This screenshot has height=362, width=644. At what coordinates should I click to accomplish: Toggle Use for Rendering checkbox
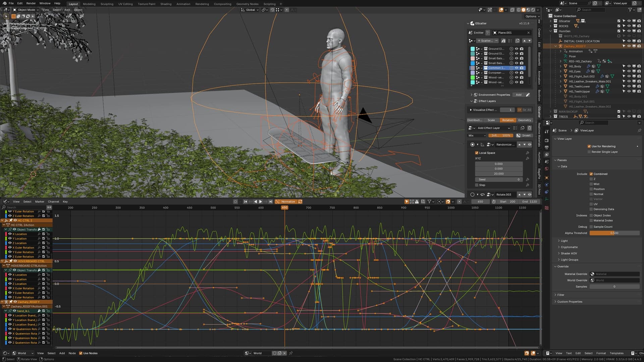589,146
